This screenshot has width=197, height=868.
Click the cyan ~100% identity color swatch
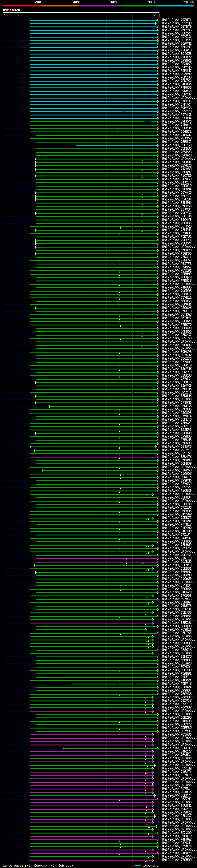[175, 6]
